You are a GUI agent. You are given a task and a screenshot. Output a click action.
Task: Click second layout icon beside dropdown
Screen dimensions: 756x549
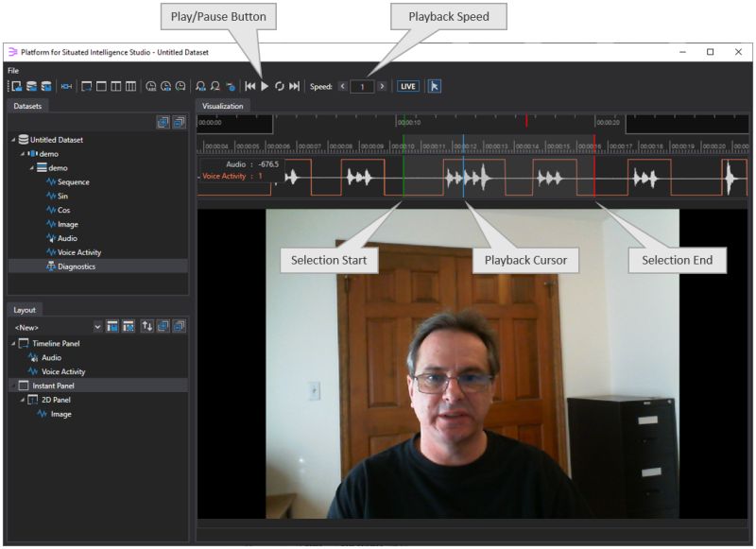pos(129,326)
